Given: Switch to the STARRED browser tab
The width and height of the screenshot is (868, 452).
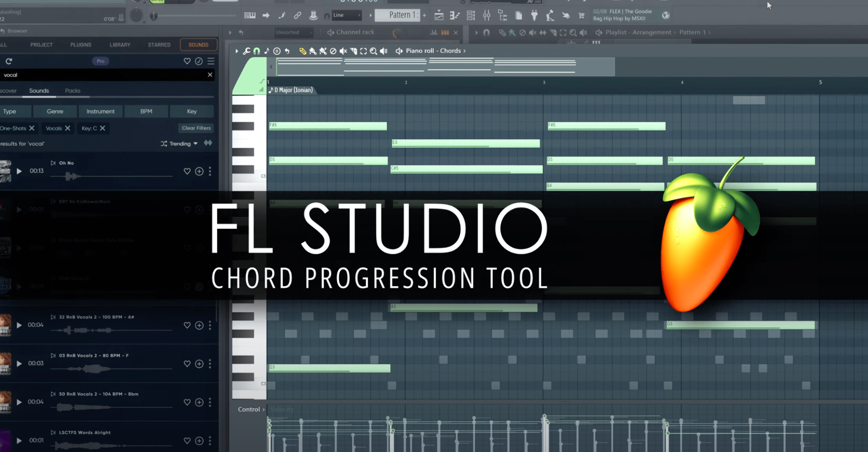Looking at the screenshot, I should coord(159,45).
